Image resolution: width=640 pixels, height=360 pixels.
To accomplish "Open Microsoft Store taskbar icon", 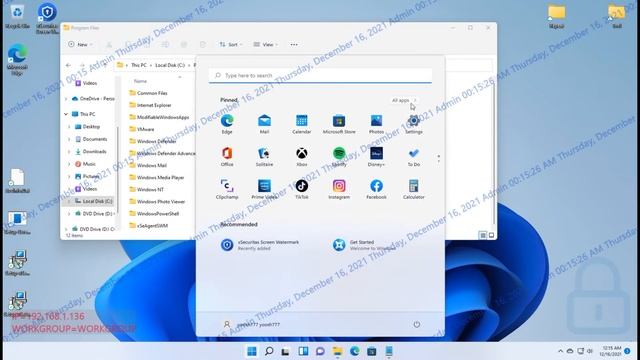I will point(372,351).
